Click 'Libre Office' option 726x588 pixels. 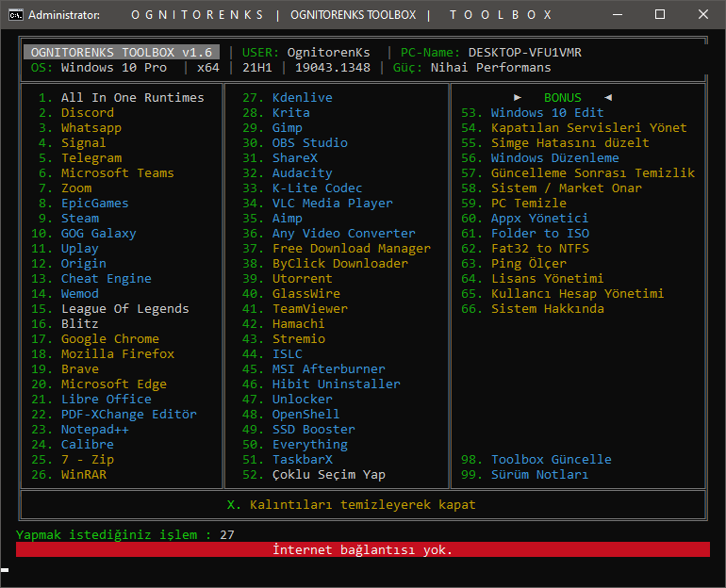pyautogui.click(x=106, y=400)
